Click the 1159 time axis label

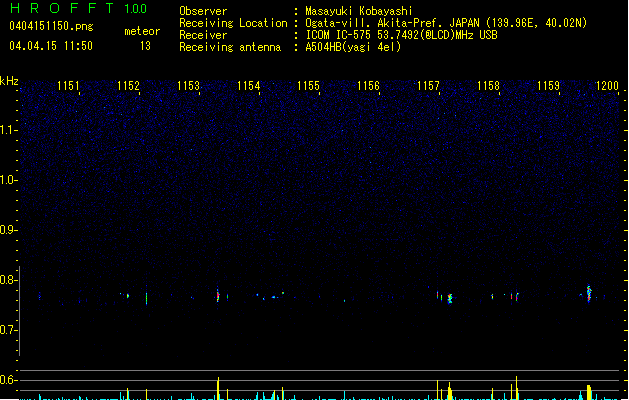click(548, 85)
